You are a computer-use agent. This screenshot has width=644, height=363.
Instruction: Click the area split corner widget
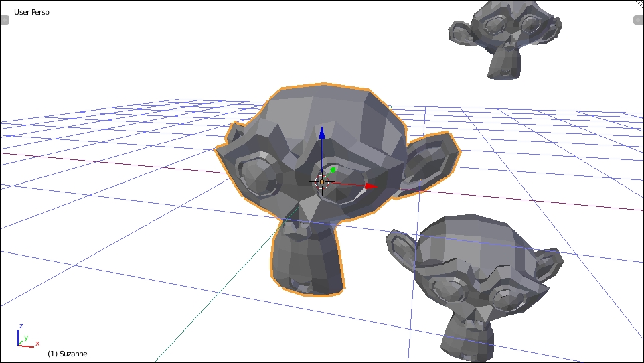click(639, 4)
